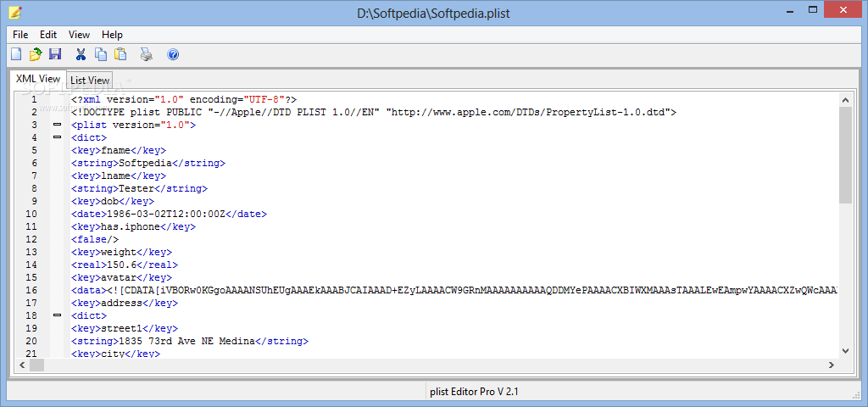The image size is (868, 407).
Task: Open the Edit menu
Action: point(48,34)
